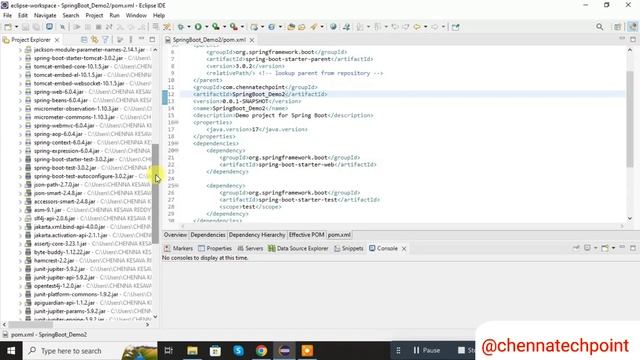
Task: Expand the json-path-2.7.0.jar node
Action: [x=20, y=184]
